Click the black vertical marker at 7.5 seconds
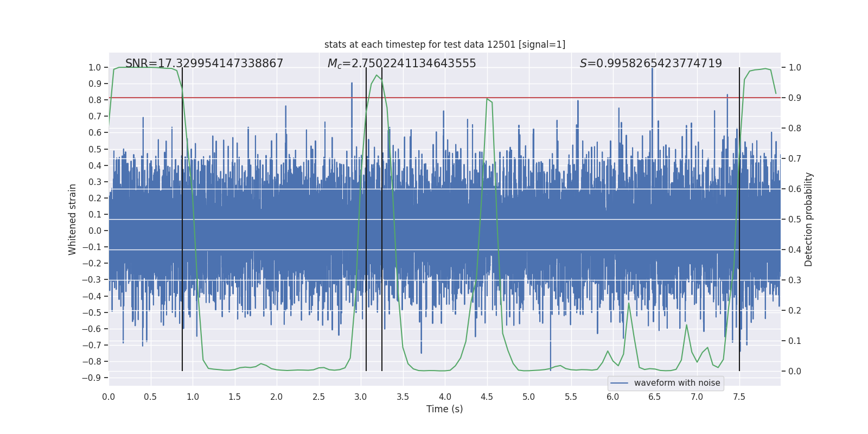The image size is (868, 434). 739,217
